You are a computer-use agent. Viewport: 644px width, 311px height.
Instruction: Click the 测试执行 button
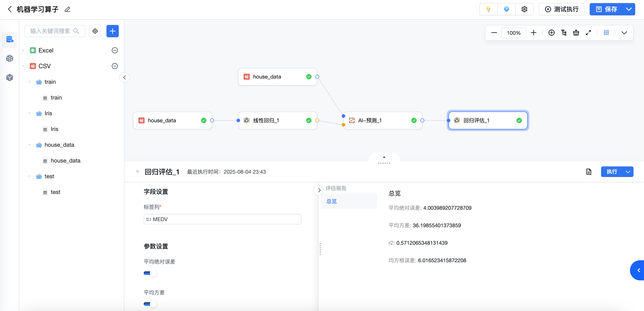[561, 9]
